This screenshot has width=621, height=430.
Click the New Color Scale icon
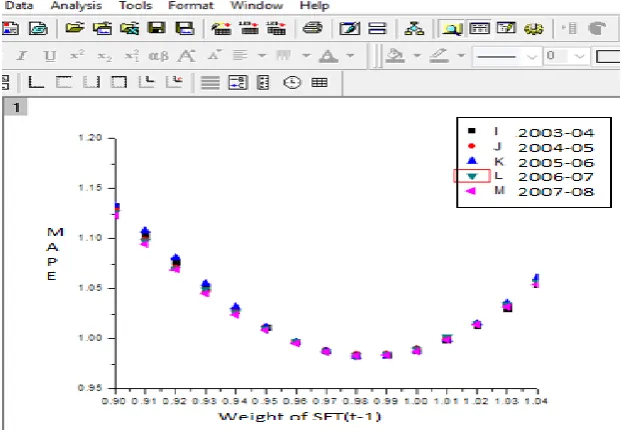click(263, 82)
